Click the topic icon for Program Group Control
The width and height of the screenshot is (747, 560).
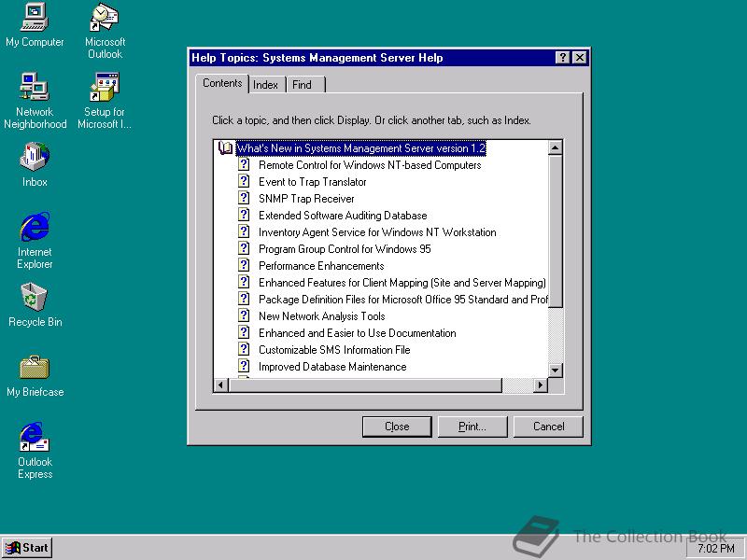244,248
